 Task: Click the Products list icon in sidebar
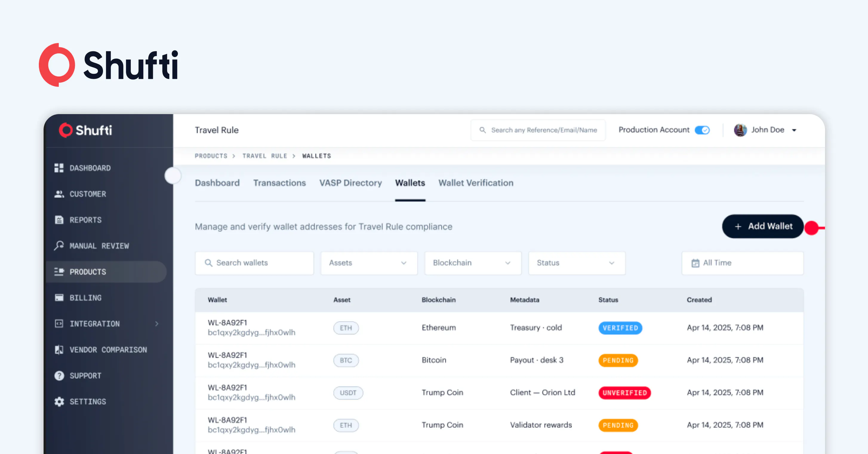point(59,272)
